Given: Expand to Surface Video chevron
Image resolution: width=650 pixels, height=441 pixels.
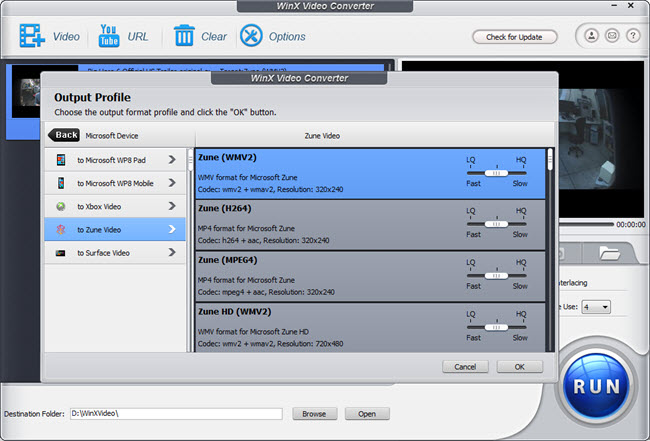Looking at the screenshot, I should (172, 252).
